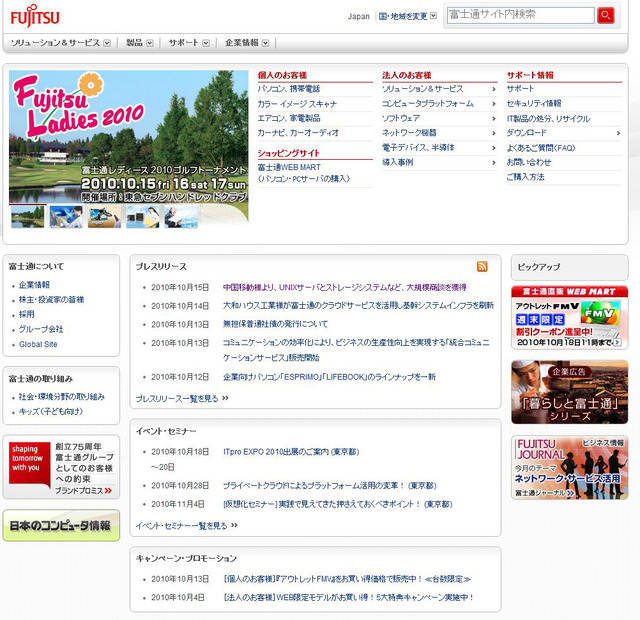The height and width of the screenshot is (620, 640).
Task: Open the Global Site link
Action: (38, 344)
